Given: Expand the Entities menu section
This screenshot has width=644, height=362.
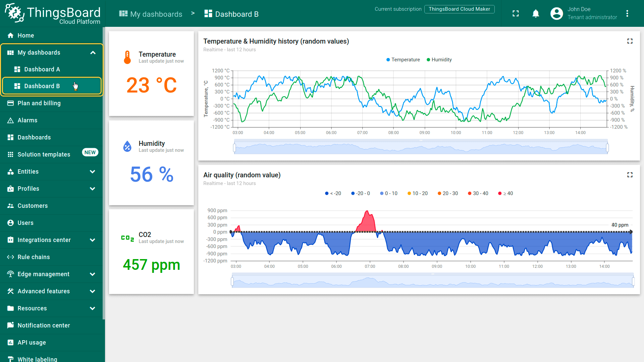Looking at the screenshot, I should pyautogui.click(x=92, y=172).
